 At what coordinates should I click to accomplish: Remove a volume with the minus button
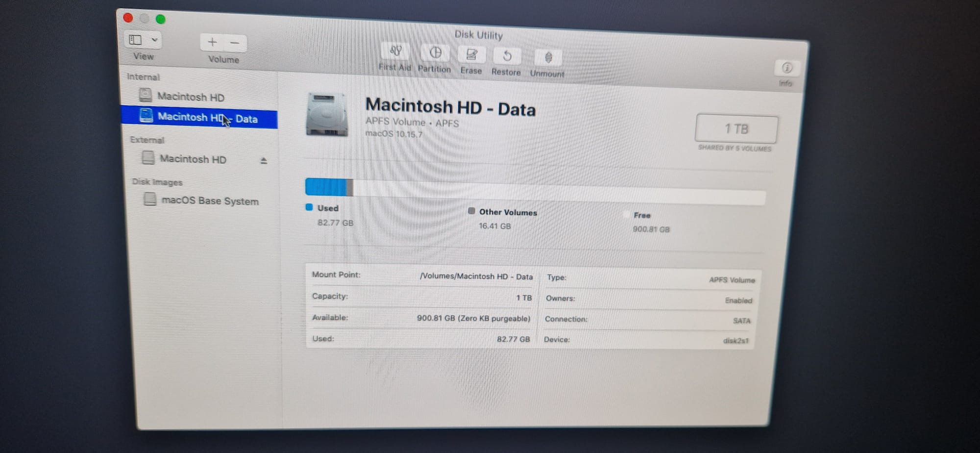235,43
